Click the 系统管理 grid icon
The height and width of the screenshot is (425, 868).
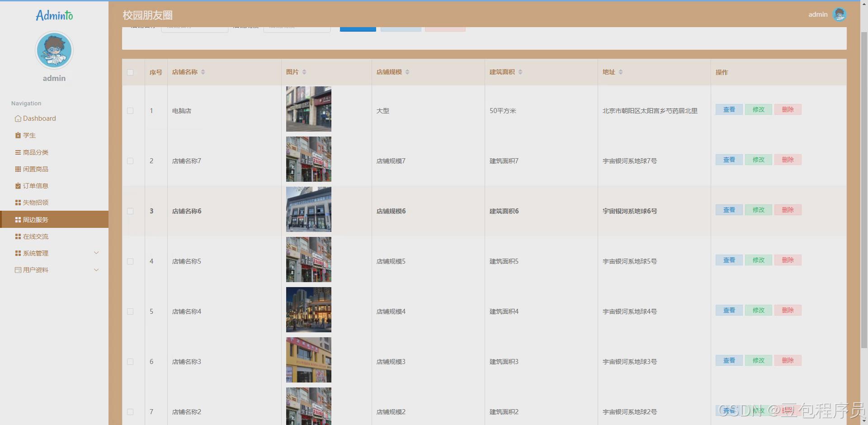pyautogui.click(x=18, y=253)
